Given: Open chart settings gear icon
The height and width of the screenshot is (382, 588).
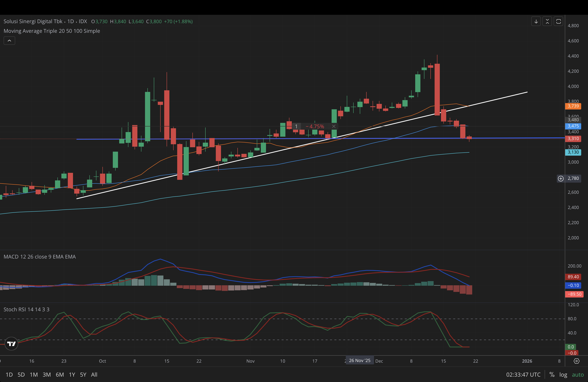Looking at the screenshot, I should click(576, 361).
